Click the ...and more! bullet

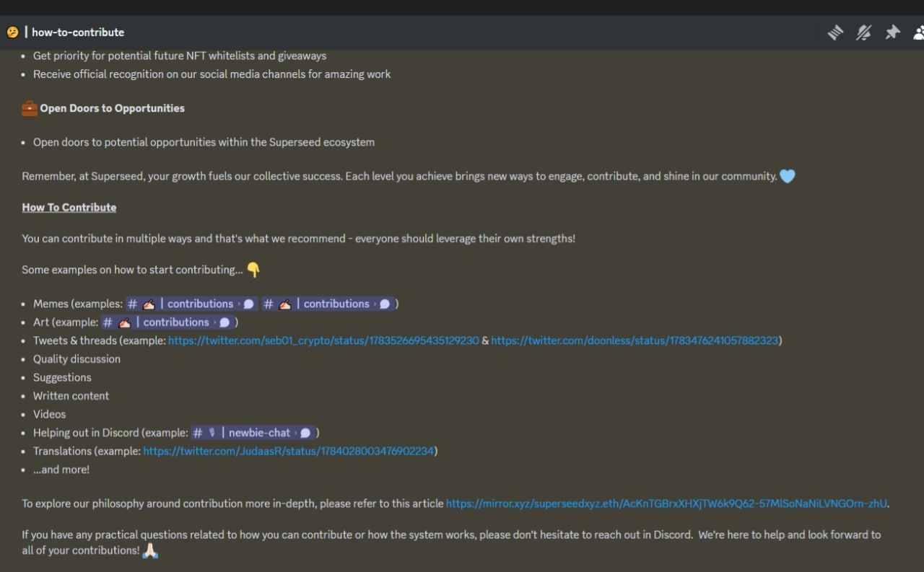pyautogui.click(x=61, y=470)
